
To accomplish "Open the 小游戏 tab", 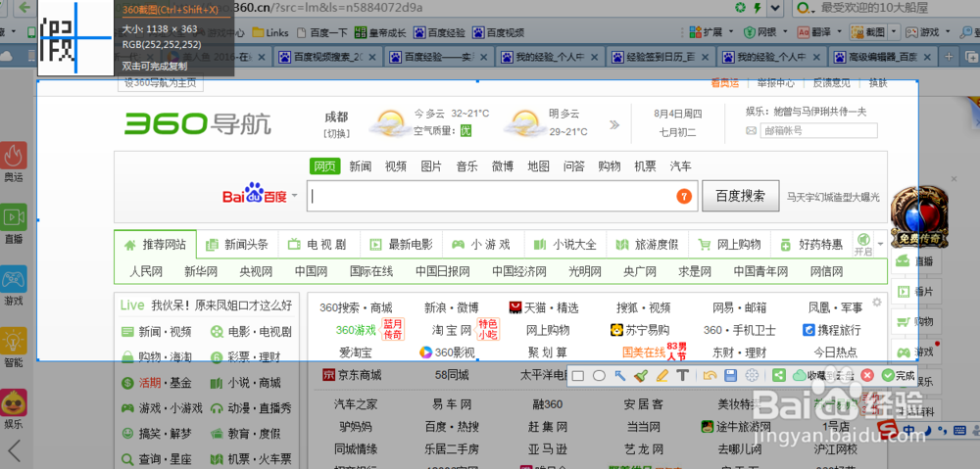I will coord(482,244).
